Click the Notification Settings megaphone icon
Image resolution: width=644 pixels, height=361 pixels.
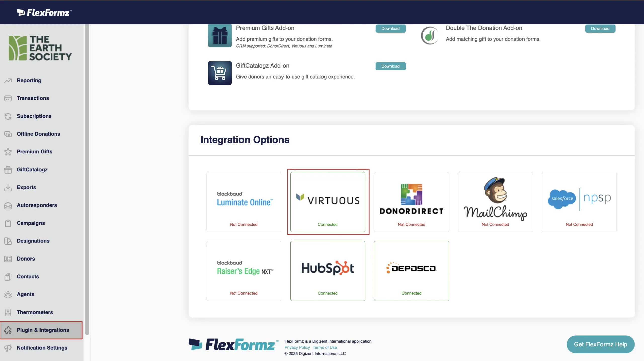[8, 348]
